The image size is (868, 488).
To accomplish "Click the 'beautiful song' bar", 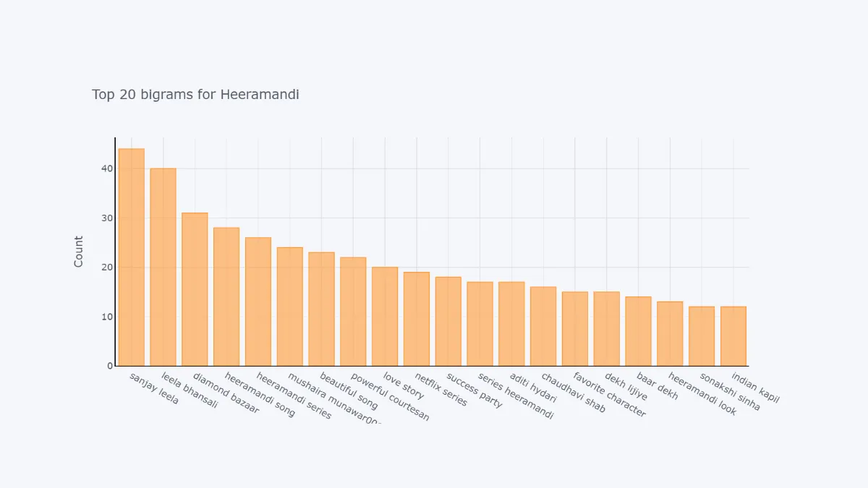I will pos(321,309).
